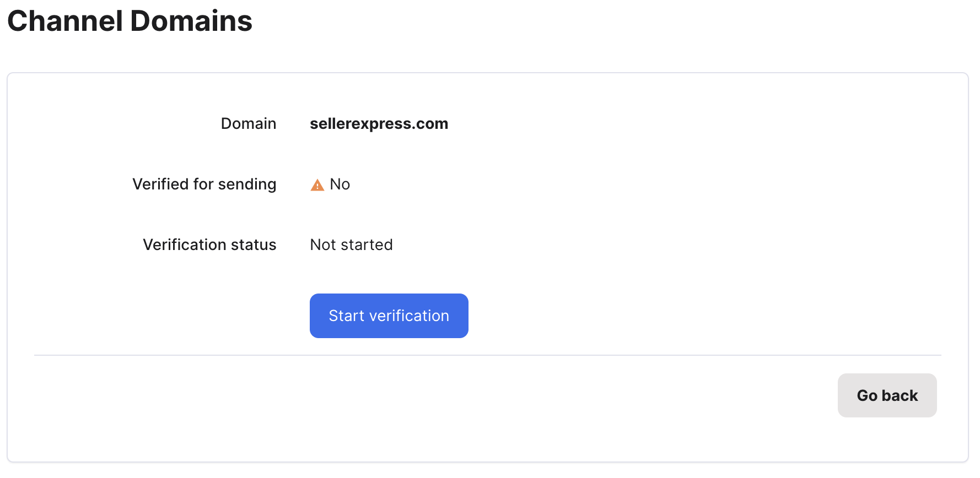
Task: Select the Verified for sending label
Action: click(x=204, y=184)
